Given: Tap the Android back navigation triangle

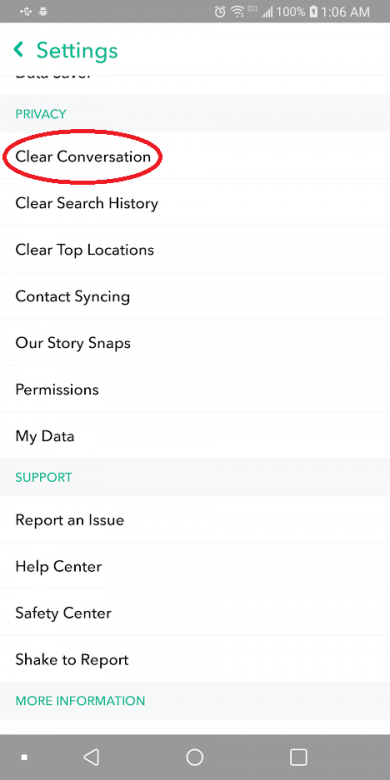Looking at the screenshot, I should click(x=91, y=757).
